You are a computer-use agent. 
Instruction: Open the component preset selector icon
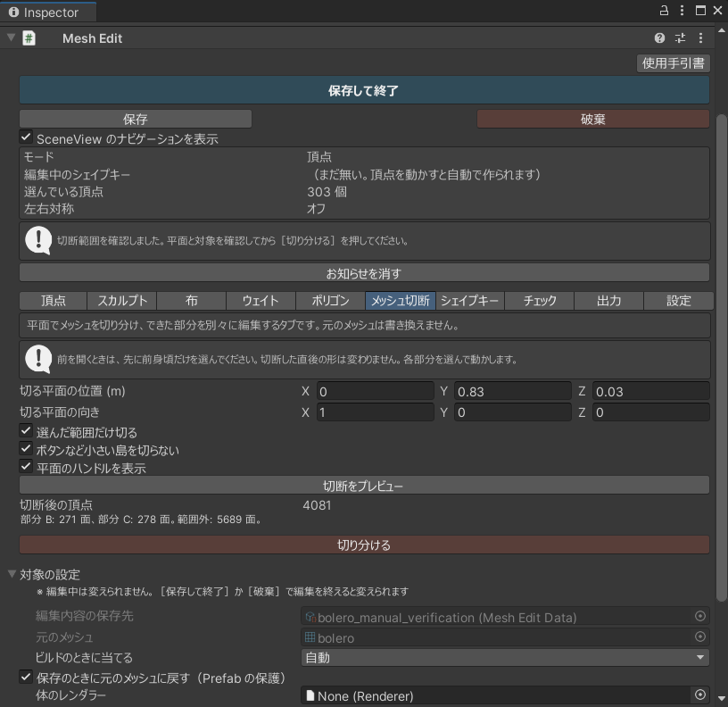point(680,38)
